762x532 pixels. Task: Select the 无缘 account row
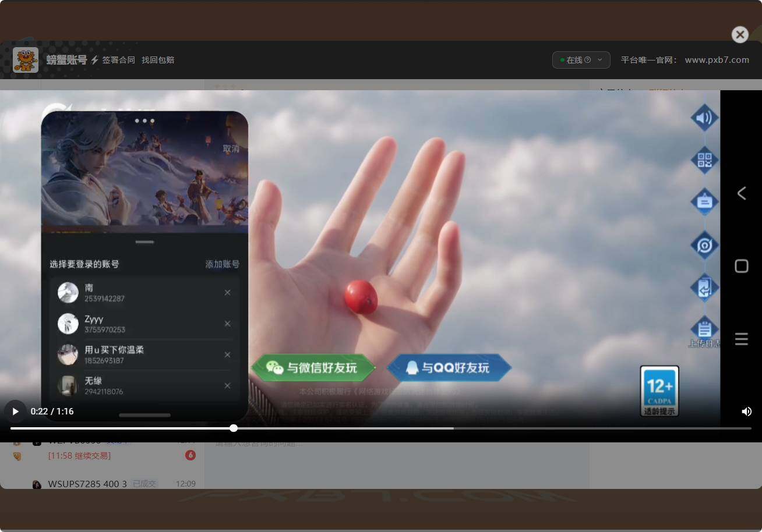(144, 385)
